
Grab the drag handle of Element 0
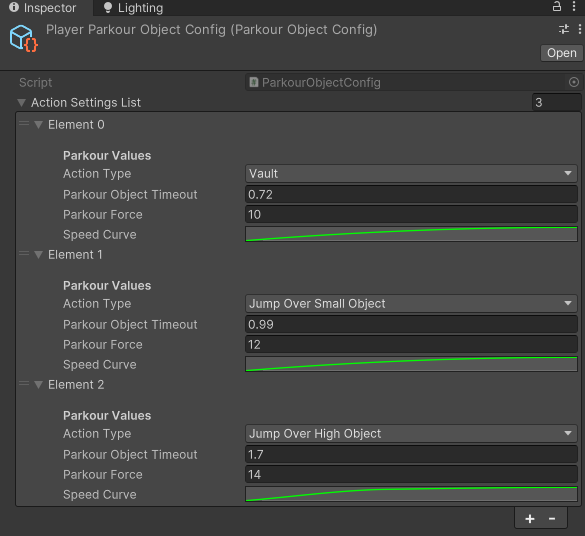(24, 123)
